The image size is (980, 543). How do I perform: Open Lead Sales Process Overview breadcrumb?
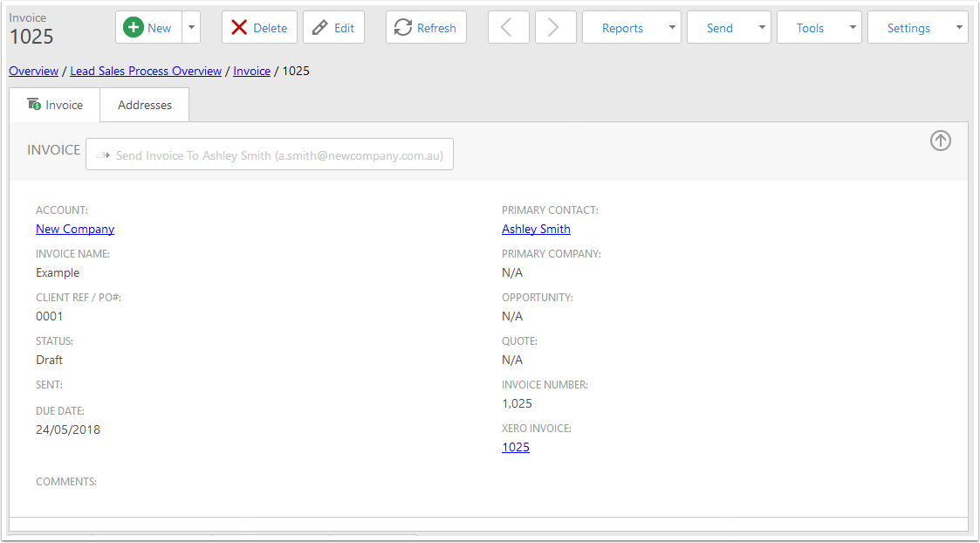click(146, 72)
